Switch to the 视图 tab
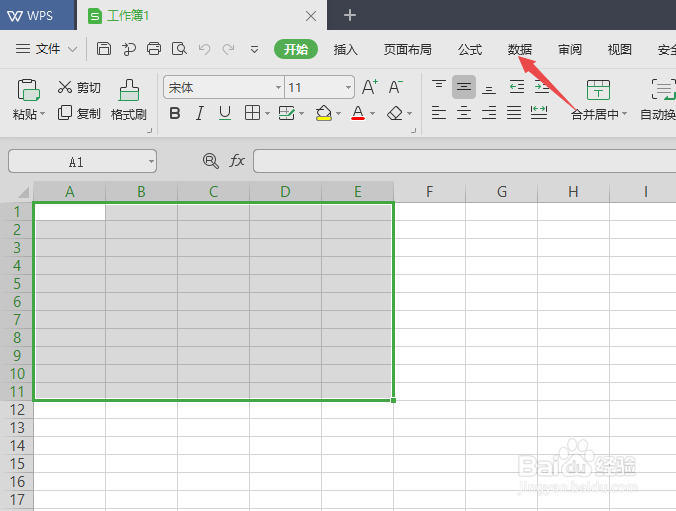 click(620, 50)
